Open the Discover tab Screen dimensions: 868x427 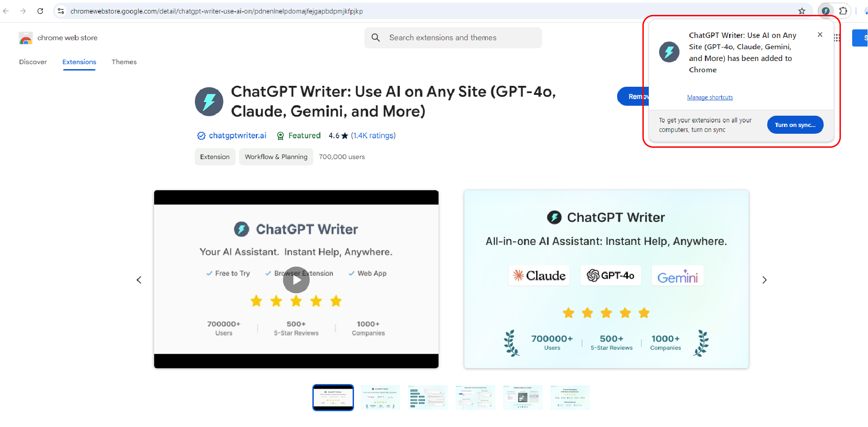pos(33,62)
